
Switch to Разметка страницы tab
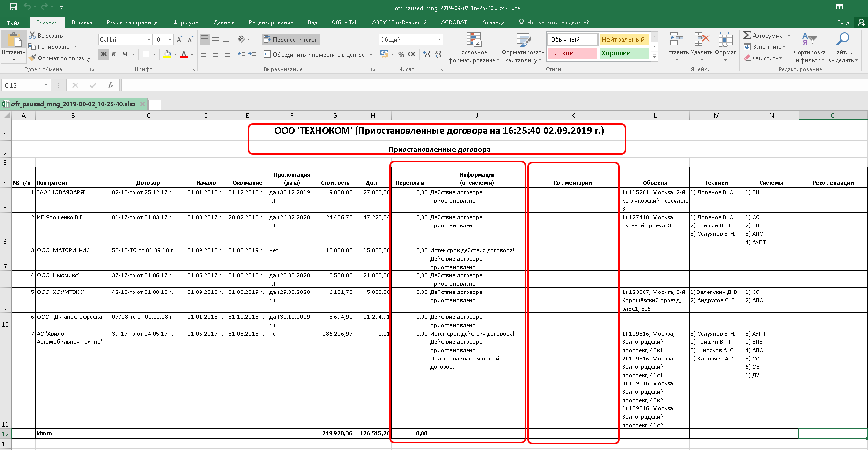133,22
